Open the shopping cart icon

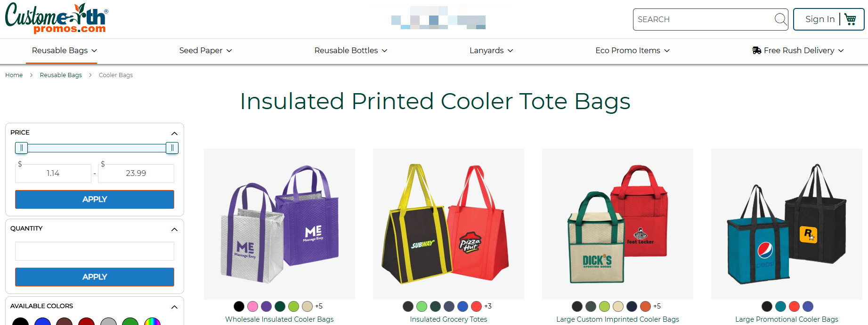850,19
